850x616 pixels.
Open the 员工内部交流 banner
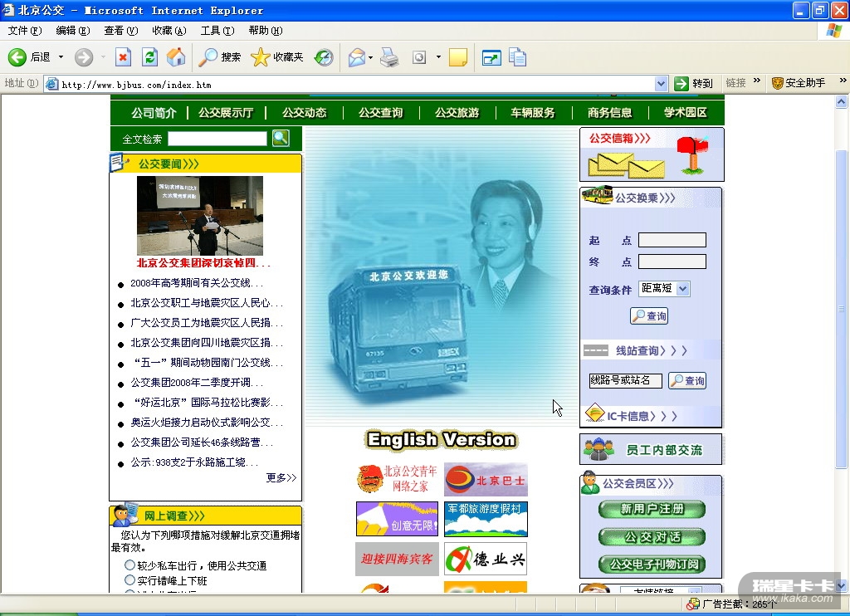(x=651, y=449)
